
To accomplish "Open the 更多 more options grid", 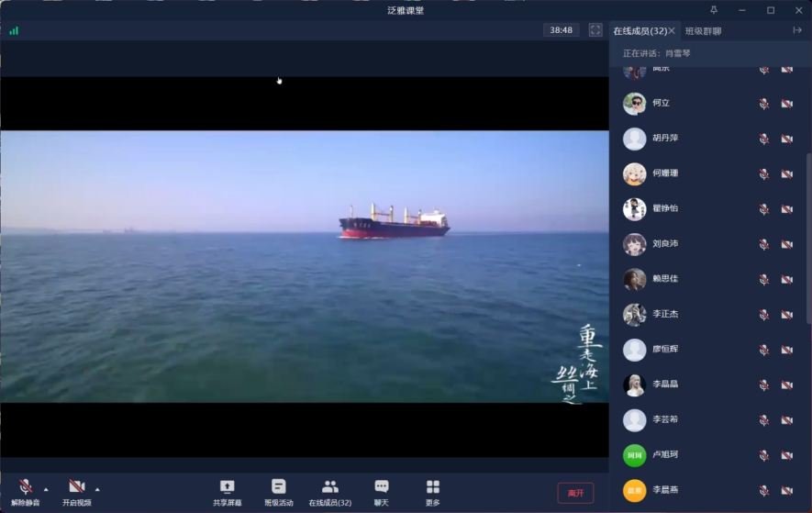I will [433, 487].
